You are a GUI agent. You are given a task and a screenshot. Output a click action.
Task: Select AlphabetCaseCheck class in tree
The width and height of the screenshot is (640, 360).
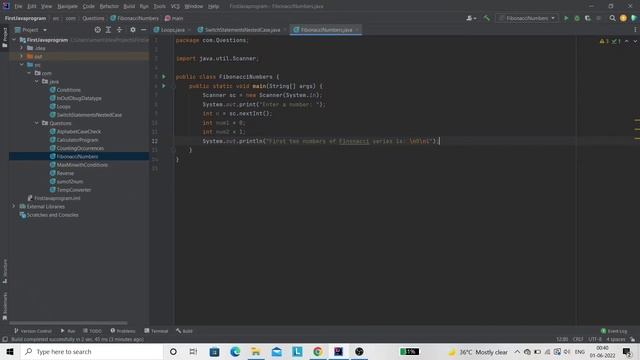79,131
